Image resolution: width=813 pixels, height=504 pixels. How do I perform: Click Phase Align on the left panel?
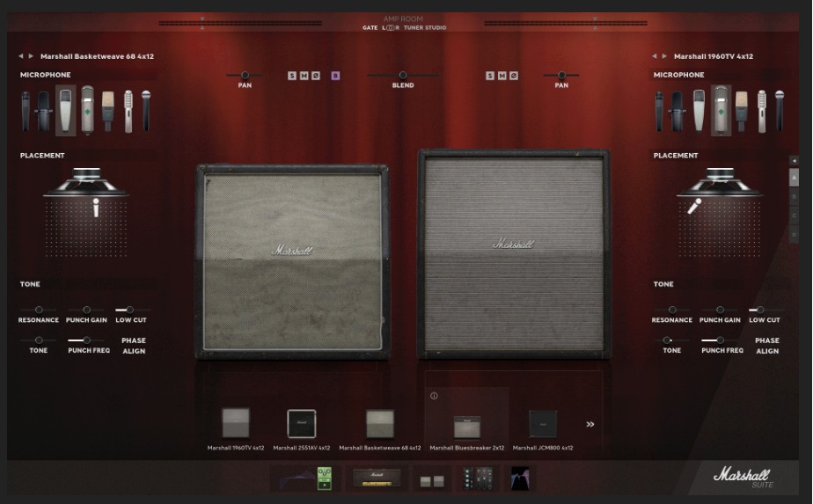coord(134,346)
